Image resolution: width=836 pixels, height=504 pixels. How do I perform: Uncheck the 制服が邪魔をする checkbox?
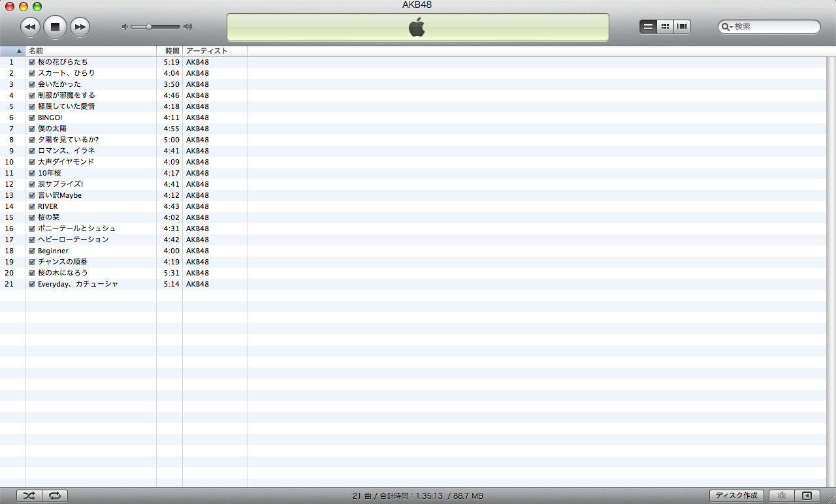(x=31, y=95)
